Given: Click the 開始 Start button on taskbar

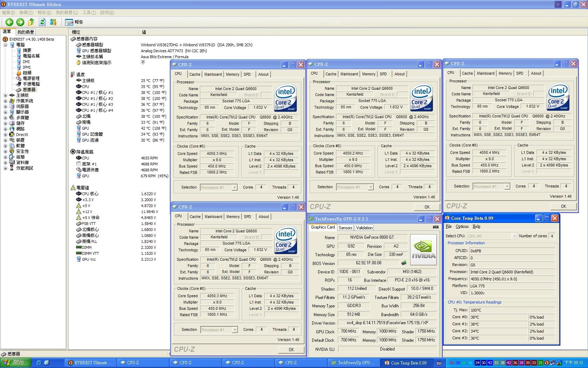Looking at the screenshot, I should tap(16, 363).
